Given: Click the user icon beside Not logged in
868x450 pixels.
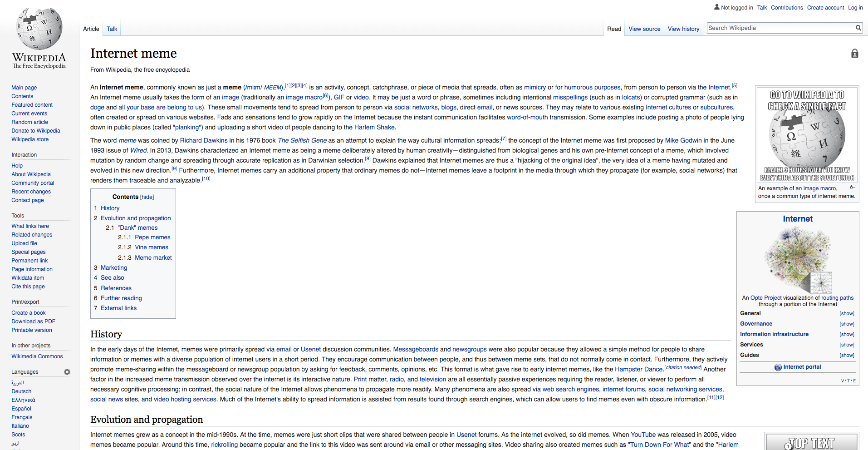Looking at the screenshot, I should (716, 7).
